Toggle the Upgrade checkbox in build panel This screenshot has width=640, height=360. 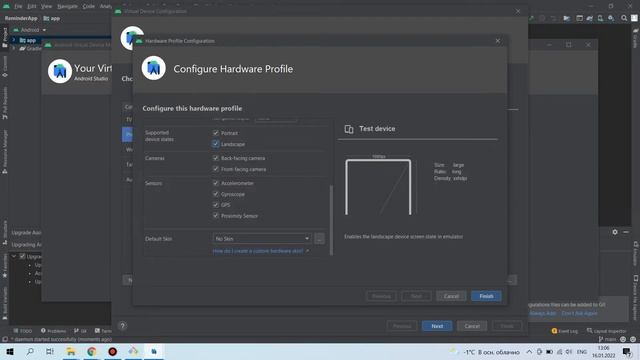click(23, 256)
